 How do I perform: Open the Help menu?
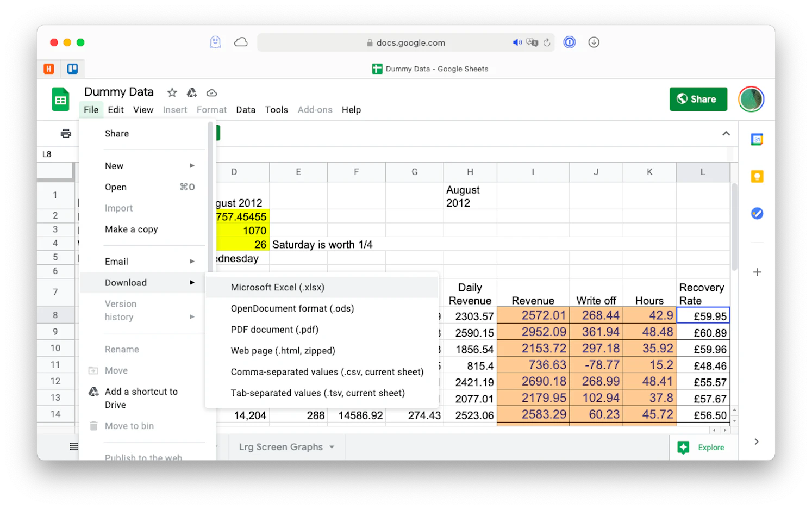coord(351,110)
